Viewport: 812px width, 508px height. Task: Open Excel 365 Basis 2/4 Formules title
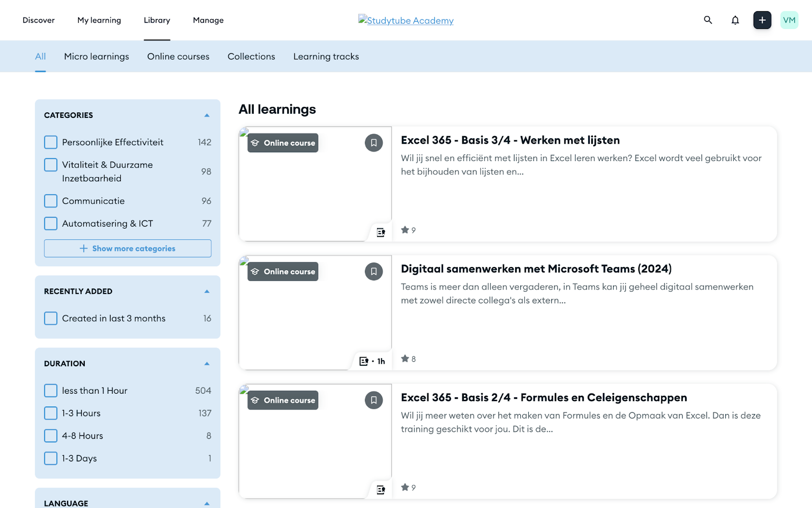544,398
